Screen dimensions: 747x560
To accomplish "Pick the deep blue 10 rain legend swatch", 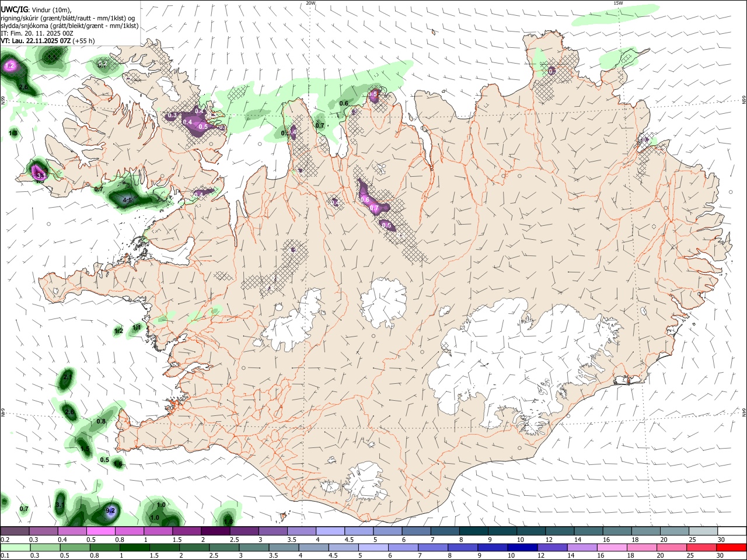I will [x=522, y=548].
